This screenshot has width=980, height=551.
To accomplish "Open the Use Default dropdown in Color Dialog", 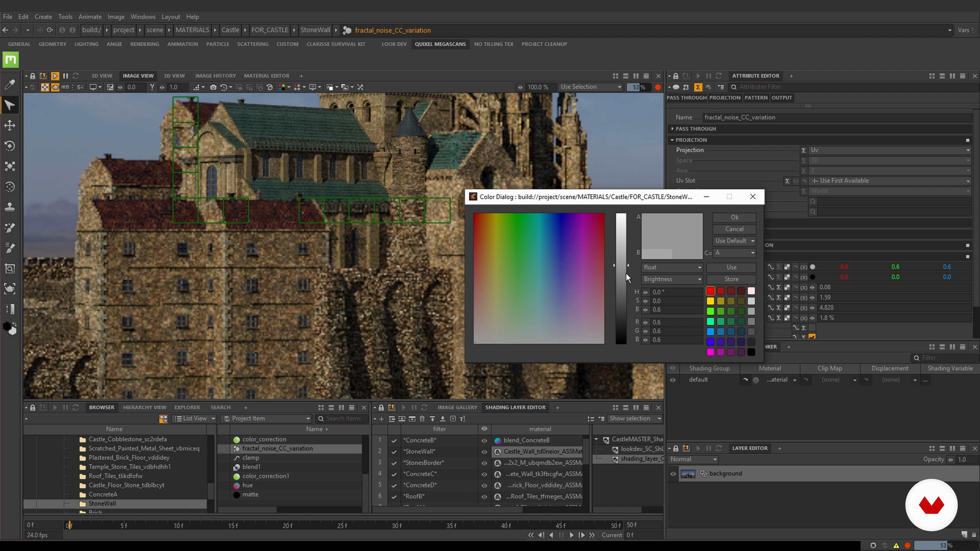I will 734,241.
